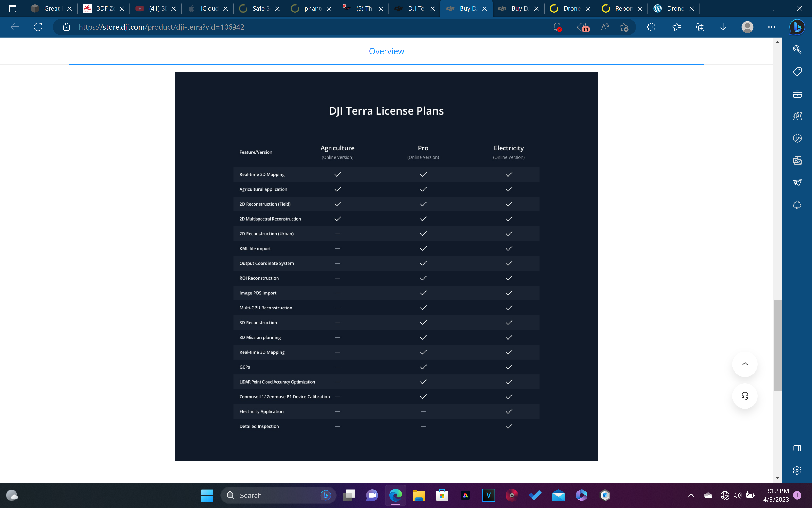This screenshot has height=508, width=812.
Task: Open File Explorer from the taskbar
Action: point(419,495)
